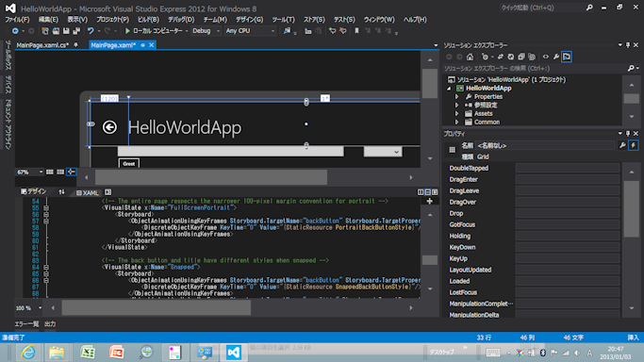Click the Find in Files toolbar icon
The width and height of the screenshot is (644, 362).
tap(287, 31)
